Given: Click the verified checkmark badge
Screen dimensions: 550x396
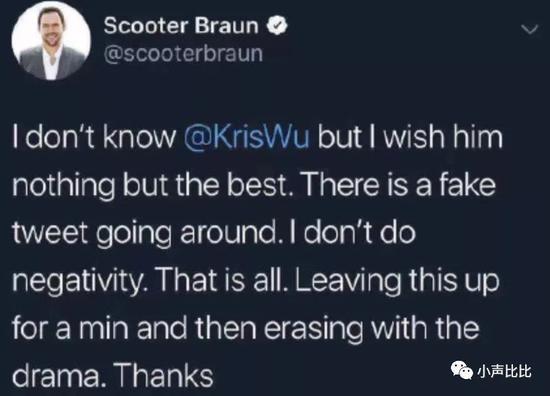Looking at the screenshot, I should [x=278, y=25].
